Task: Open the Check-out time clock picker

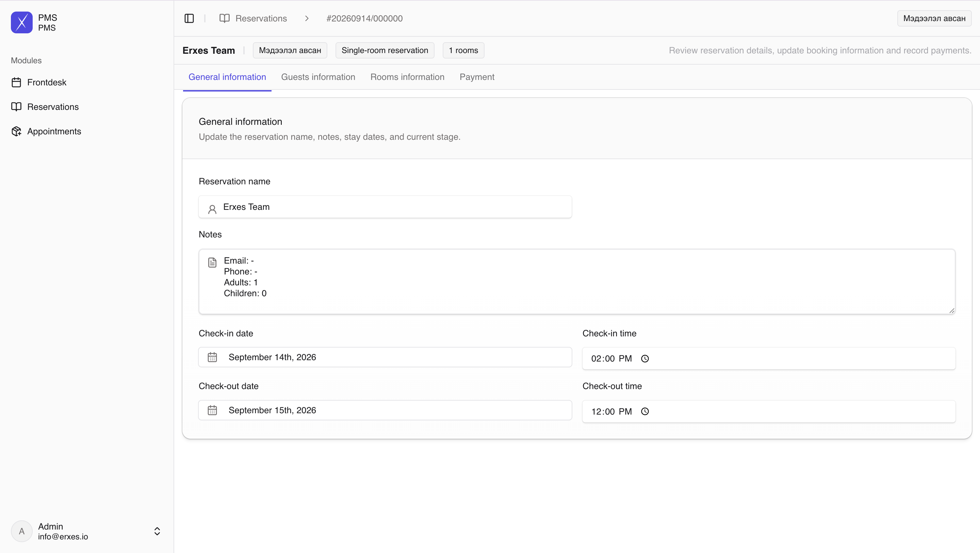Action: pos(645,412)
